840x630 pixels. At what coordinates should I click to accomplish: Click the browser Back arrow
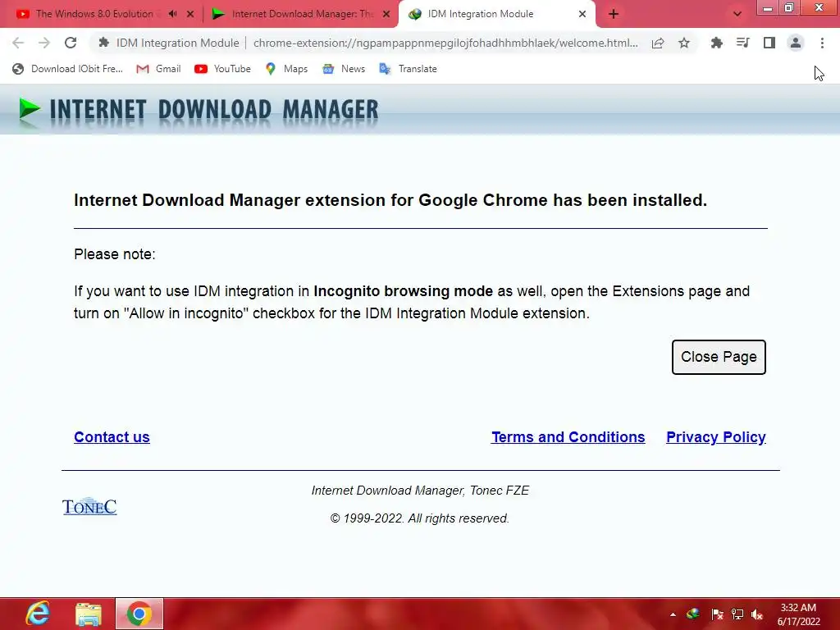pos(18,43)
